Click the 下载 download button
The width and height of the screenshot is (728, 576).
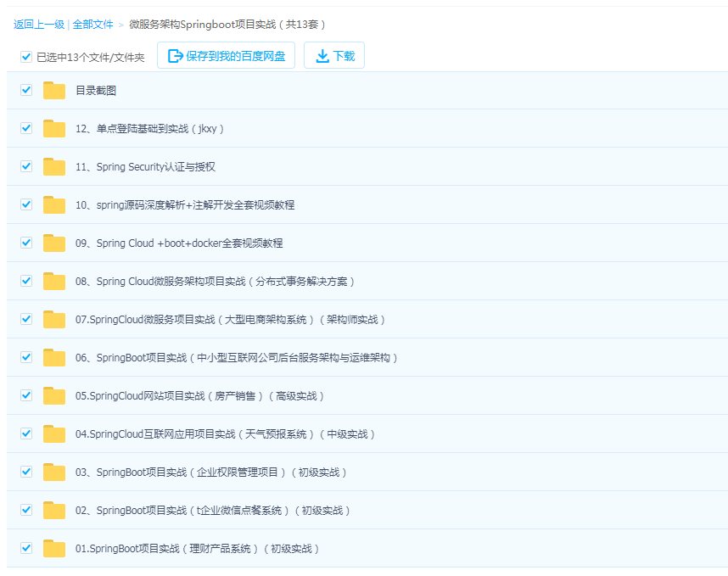click(x=334, y=55)
